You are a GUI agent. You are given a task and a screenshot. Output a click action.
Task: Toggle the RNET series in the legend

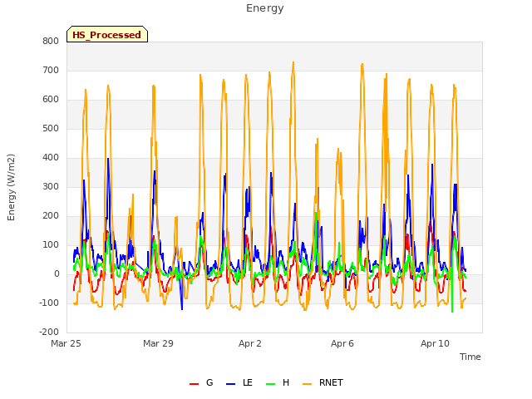(x=323, y=382)
